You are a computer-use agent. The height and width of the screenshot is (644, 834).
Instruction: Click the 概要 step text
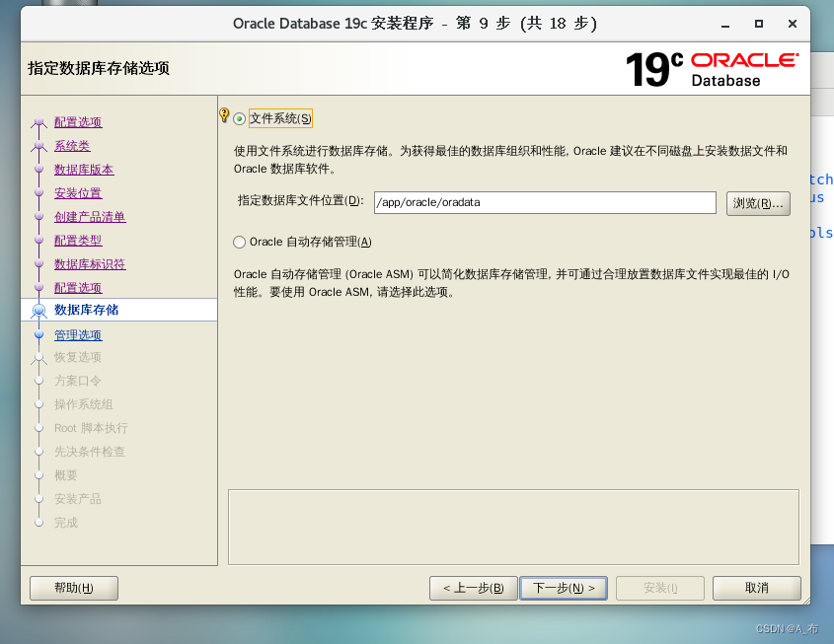point(66,475)
